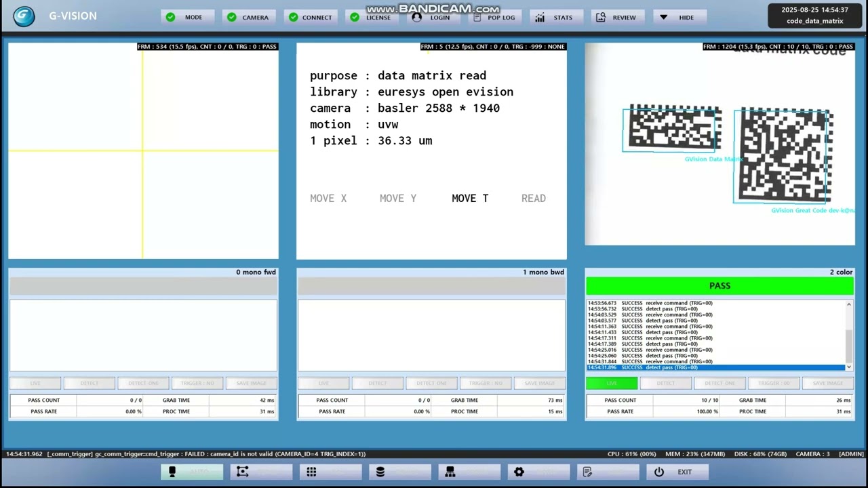This screenshot has height=488, width=868.
Task: Click the 73 ms grab time cell
Action: [x=530, y=400]
